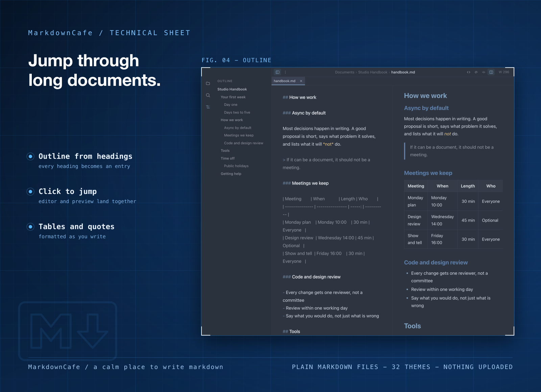The width and height of the screenshot is (541, 392).
Task: Click 'Review within one working day' preview bullet
Action: [442, 290]
